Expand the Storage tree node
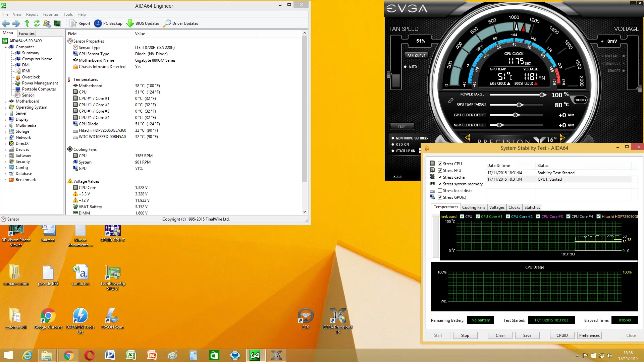644x362 pixels. click(x=5, y=132)
